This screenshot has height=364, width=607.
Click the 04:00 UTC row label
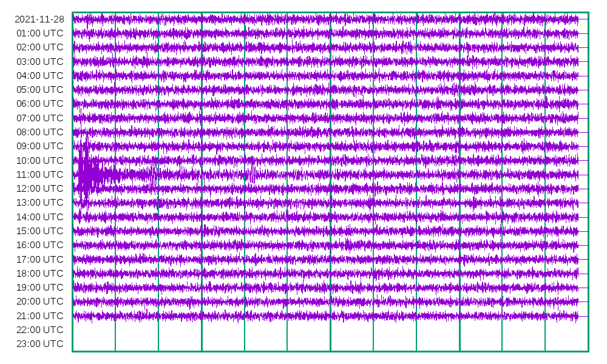39,75
